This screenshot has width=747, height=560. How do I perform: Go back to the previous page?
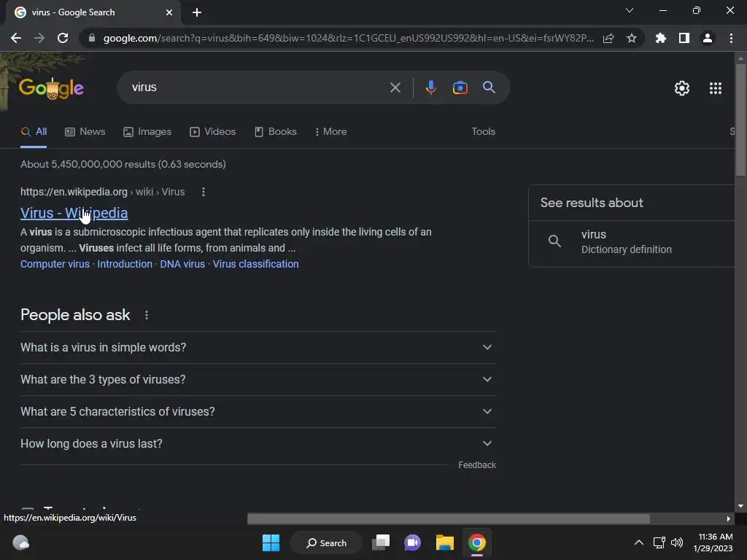[16, 38]
